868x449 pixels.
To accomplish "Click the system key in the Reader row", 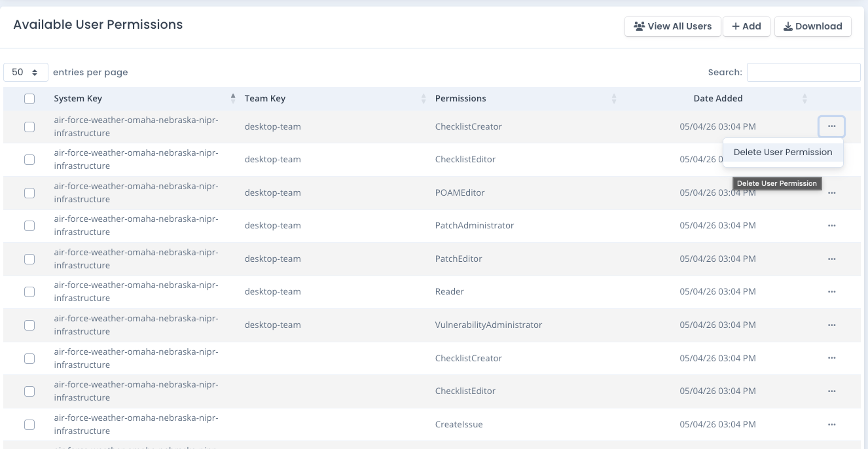I will click(x=136, y=291).
